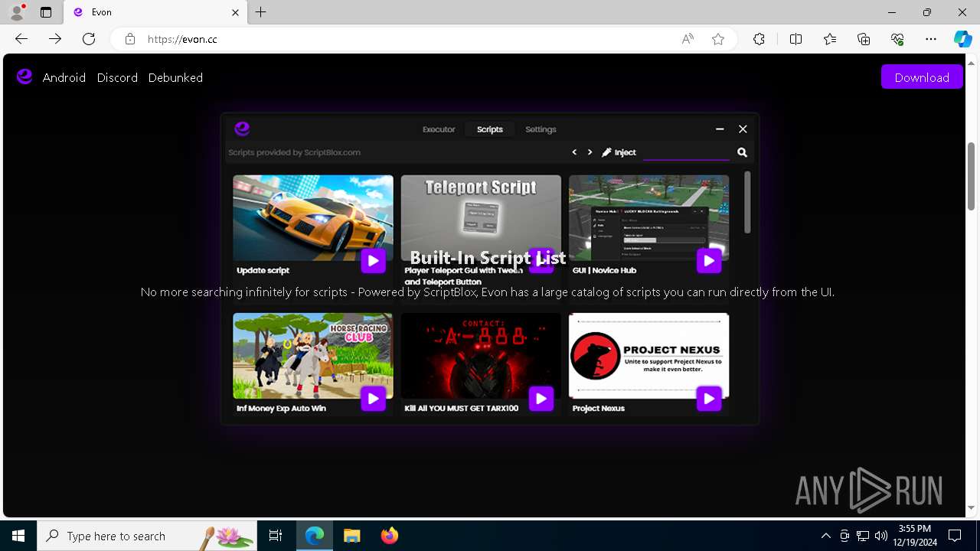The height and width of the screenshot is (551, 980).
Task: Toggle Split screen view
Action: (795, 39)
